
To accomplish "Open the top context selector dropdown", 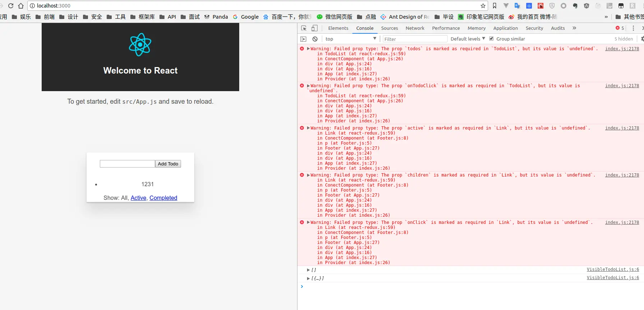I will coord(351,39).
